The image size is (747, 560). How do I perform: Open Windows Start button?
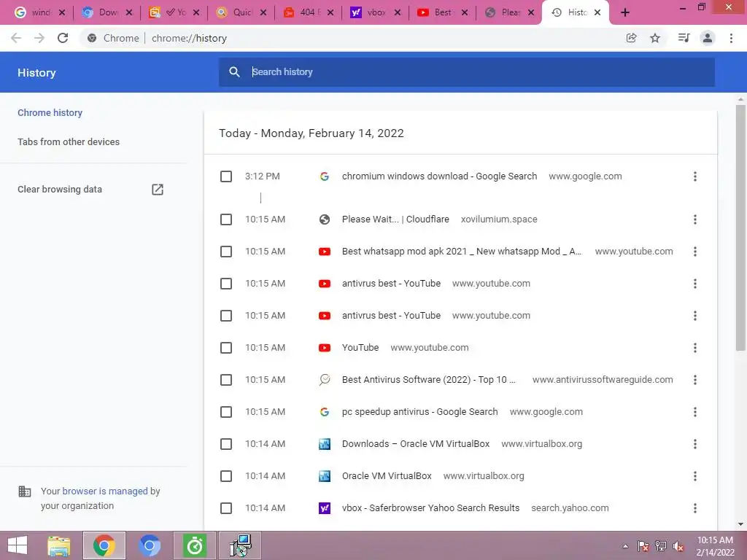(x=18, y=545)
